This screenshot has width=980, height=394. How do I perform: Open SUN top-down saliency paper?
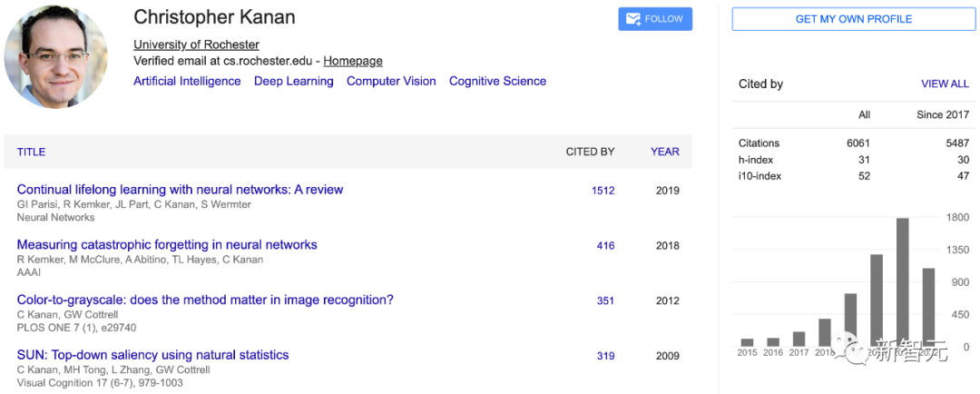click(152, 355)
